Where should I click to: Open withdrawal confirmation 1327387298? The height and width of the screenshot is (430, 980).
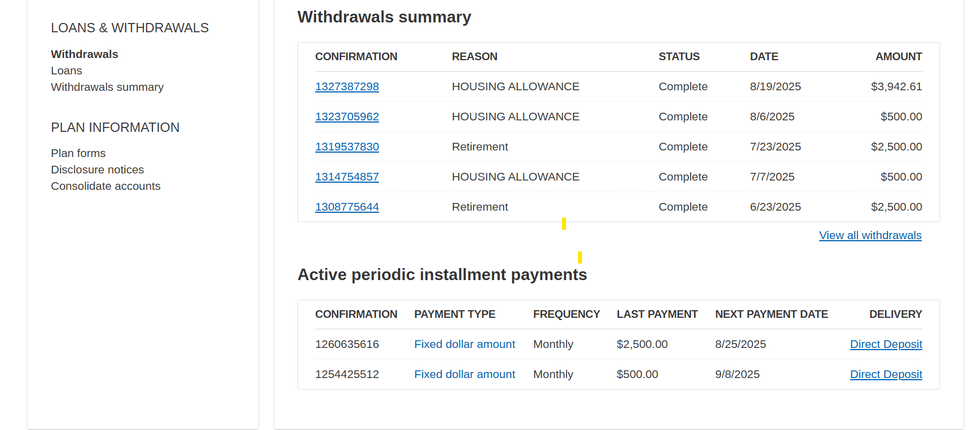[x=347, y=86]
